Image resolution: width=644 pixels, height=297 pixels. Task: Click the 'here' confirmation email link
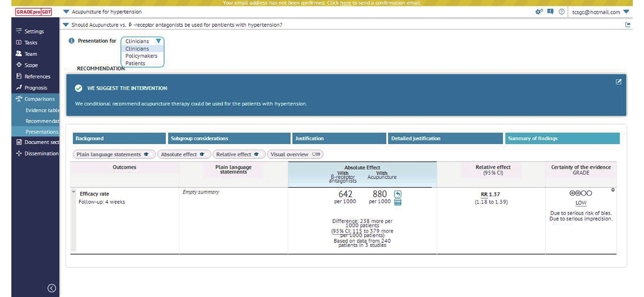point(345,3)
